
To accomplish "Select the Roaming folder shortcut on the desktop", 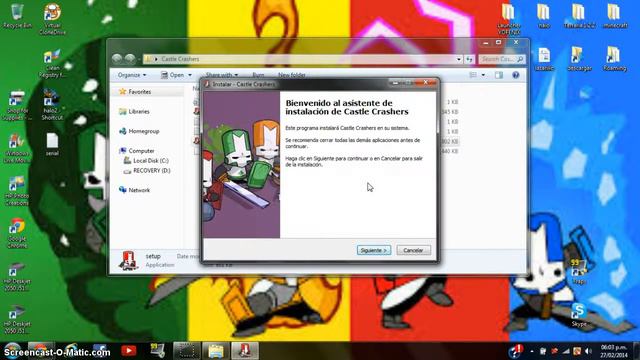I will tap(614, 59).
